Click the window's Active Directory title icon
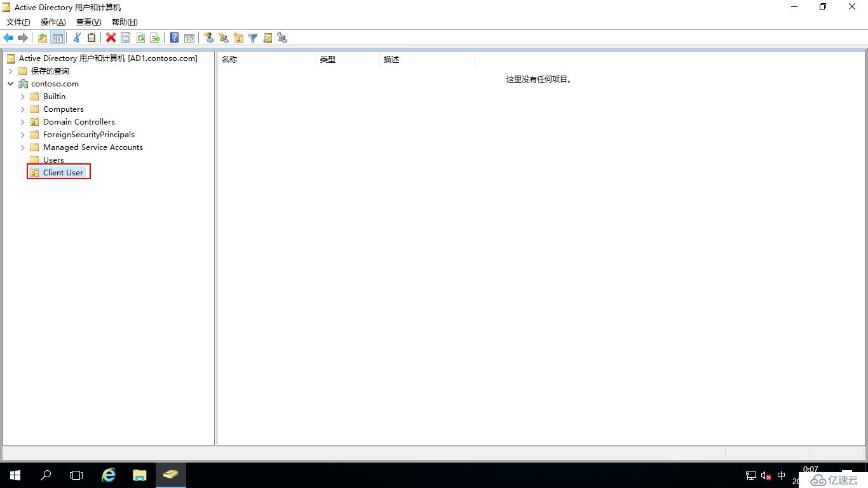 tap(7, 7)
